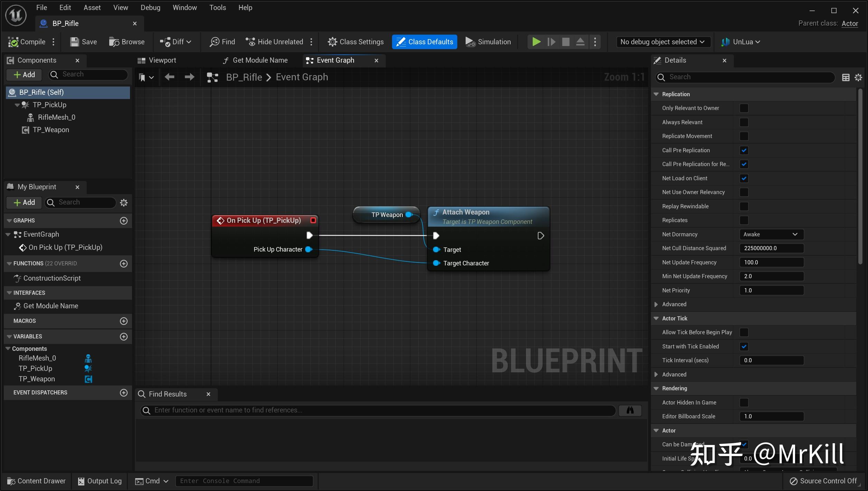Open the My Blueprint settings gear

click(123, 203)
